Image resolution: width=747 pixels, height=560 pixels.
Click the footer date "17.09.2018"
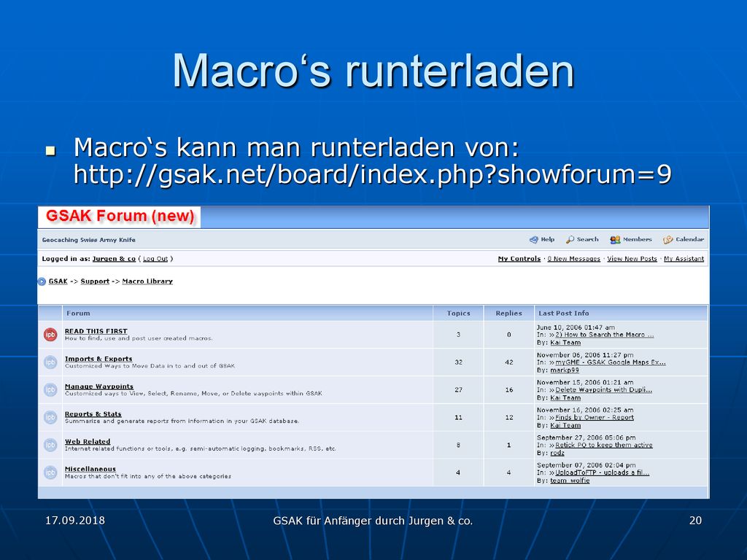click(x=75, y=521)
